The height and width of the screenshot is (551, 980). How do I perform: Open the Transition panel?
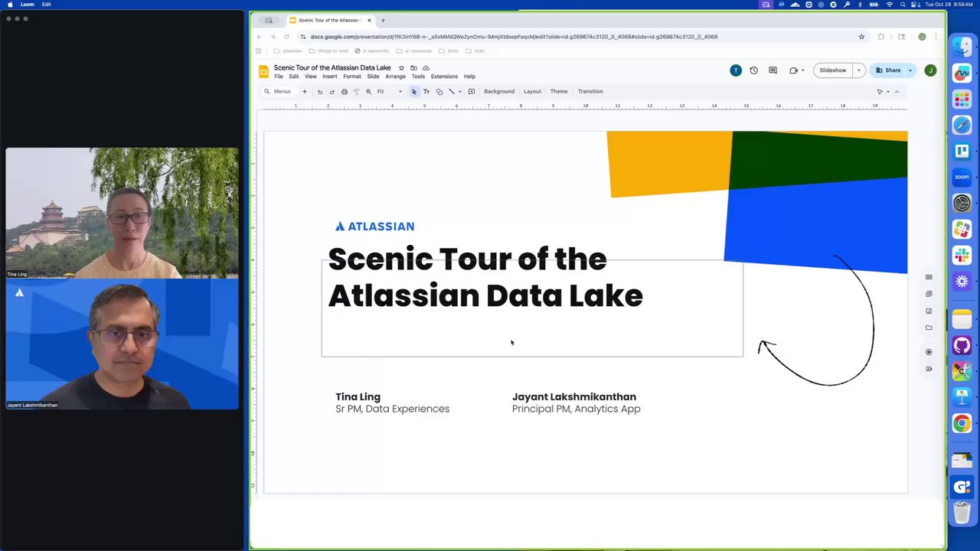[x=590, y=92]
